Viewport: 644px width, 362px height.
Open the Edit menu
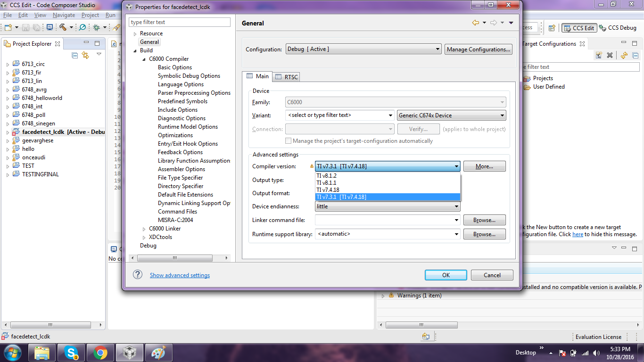pyautogui.click(x=23, y=15)
